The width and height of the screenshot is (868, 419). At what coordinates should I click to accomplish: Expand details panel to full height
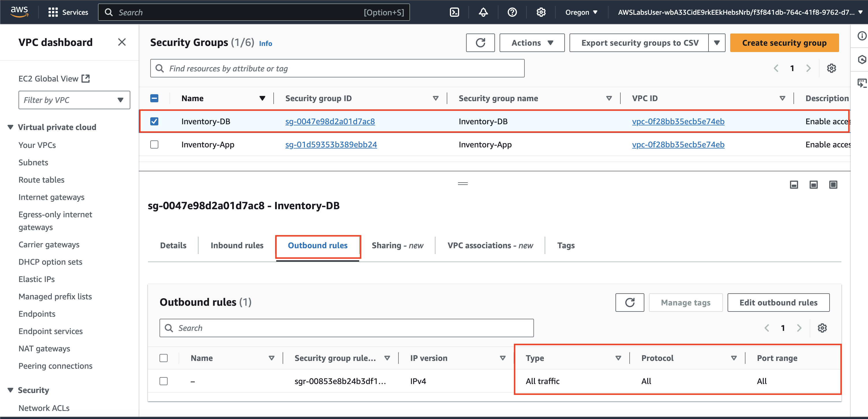tap(833, 184)
